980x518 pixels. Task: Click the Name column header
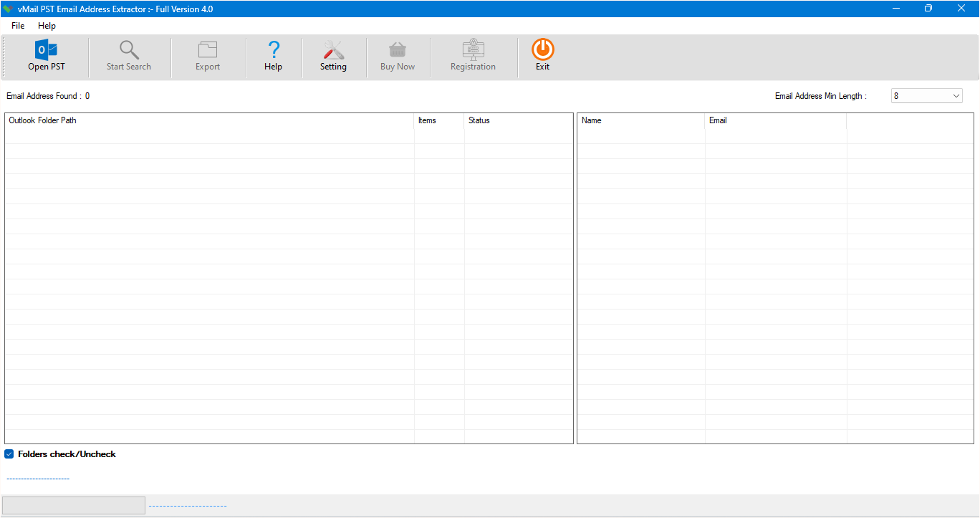pos(641,120)
